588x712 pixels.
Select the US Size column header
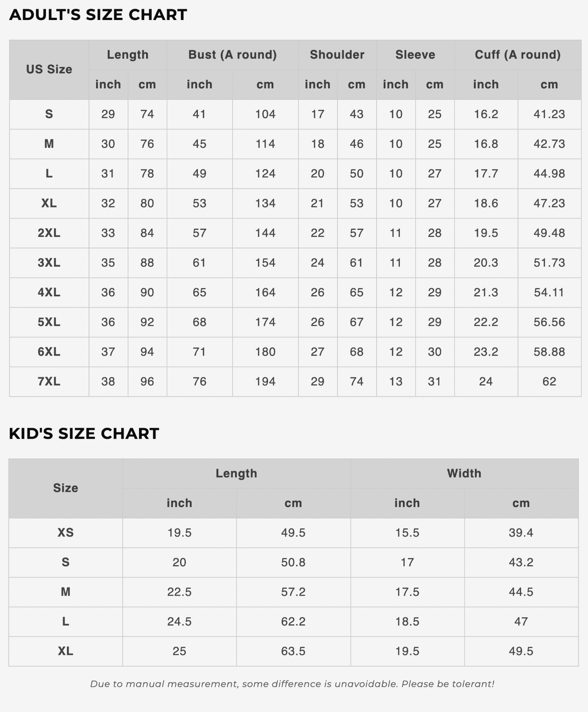click(x=49, y=69)
